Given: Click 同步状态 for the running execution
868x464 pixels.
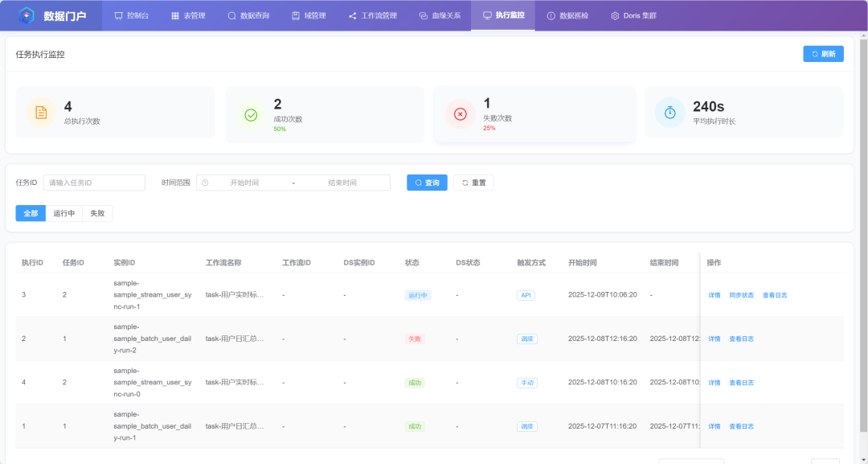Looking at the screenshot, I should click(x=741, y=295).
